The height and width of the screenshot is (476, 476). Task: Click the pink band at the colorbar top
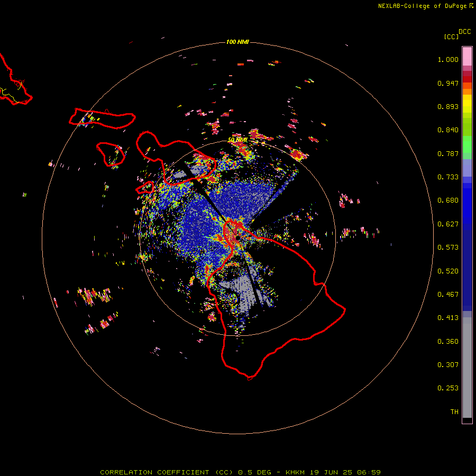coord(467,56)
